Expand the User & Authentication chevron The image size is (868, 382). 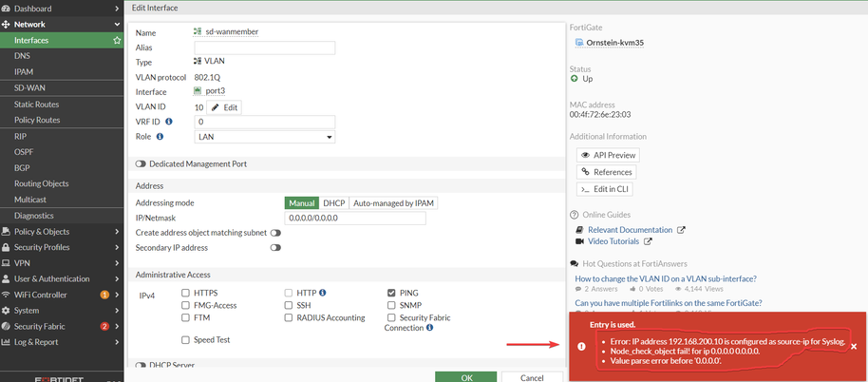117,279
